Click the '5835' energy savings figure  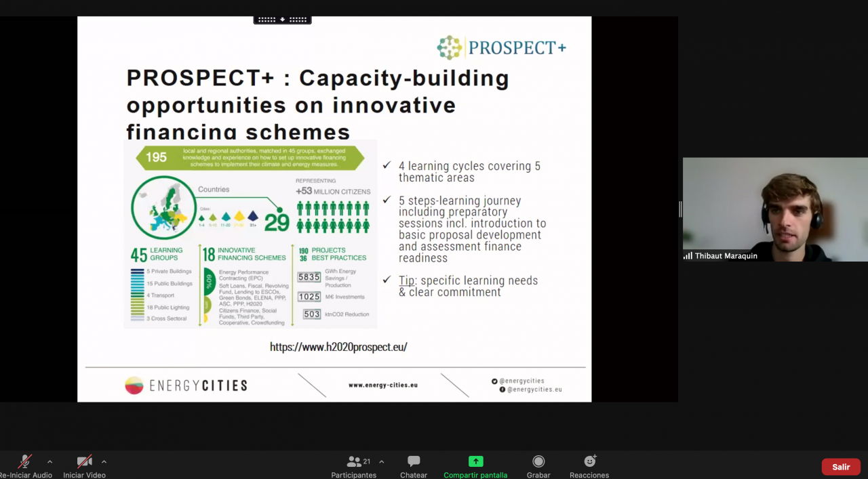[x=309, y=277]
